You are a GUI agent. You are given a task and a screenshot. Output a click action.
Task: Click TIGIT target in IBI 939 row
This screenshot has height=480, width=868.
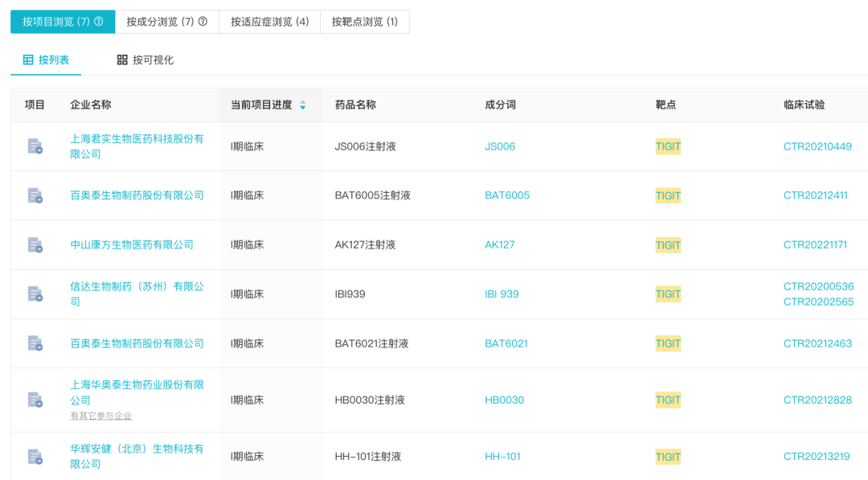click(668, 294)
